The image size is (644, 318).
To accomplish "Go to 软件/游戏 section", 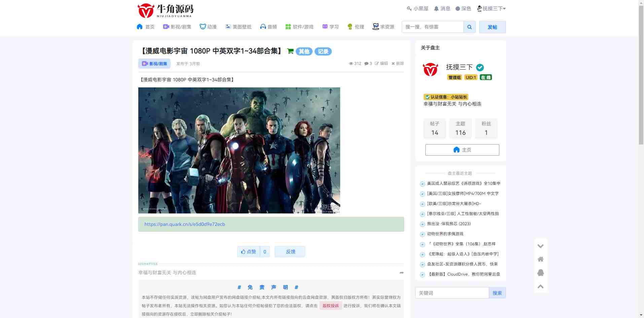I will click(299, 27).
